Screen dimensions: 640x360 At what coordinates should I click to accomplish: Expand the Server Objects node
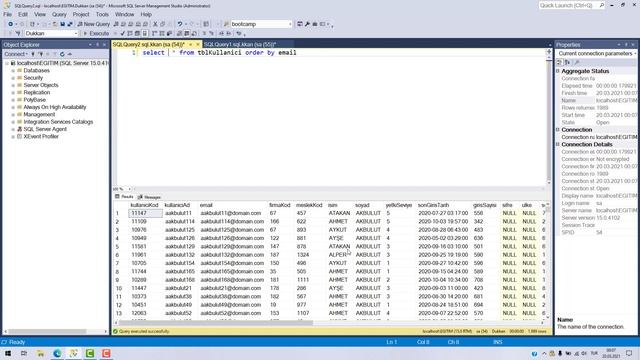tap(13, 85)
